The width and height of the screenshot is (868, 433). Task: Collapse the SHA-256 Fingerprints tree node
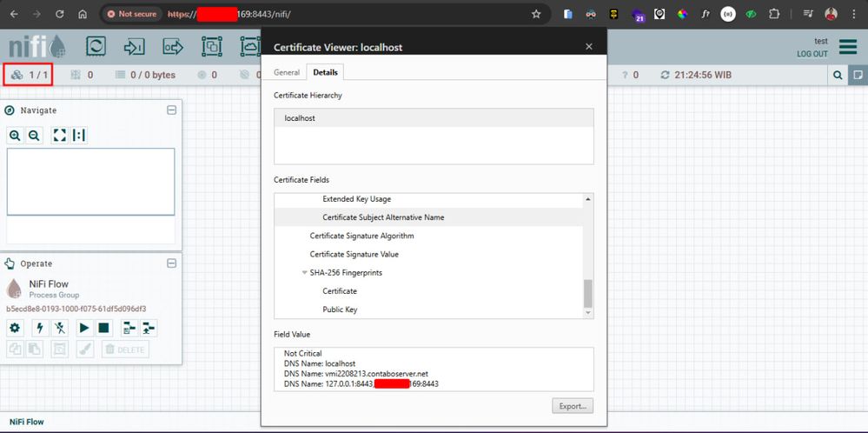304,272
